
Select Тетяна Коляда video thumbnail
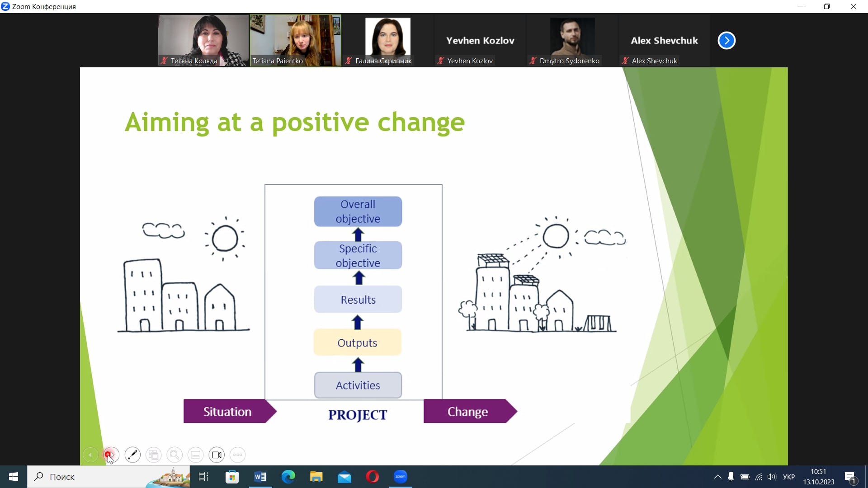[203, 41]
